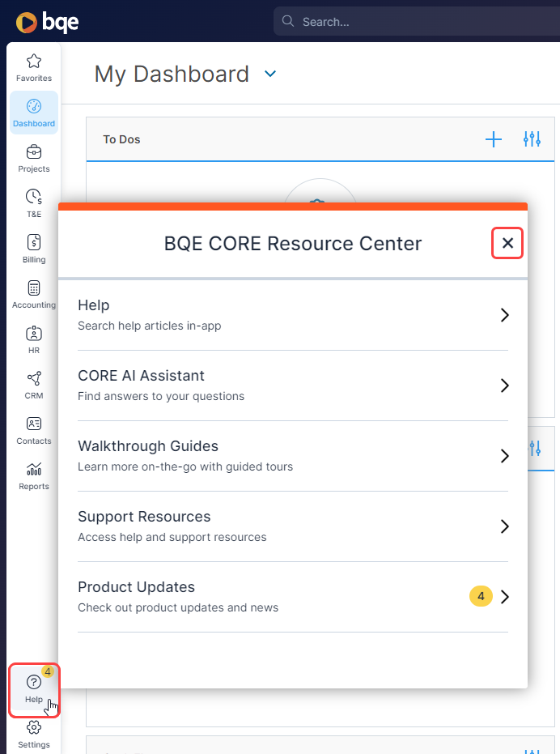Screen dimensions: 560x754
Task: Open Contacts from the sidebar
Action: click(x=34, y=430)
